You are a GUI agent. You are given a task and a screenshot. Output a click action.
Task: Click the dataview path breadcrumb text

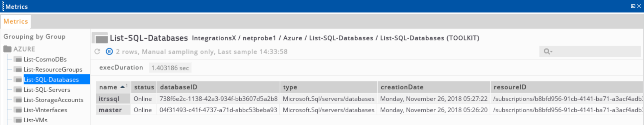(335, 38)
